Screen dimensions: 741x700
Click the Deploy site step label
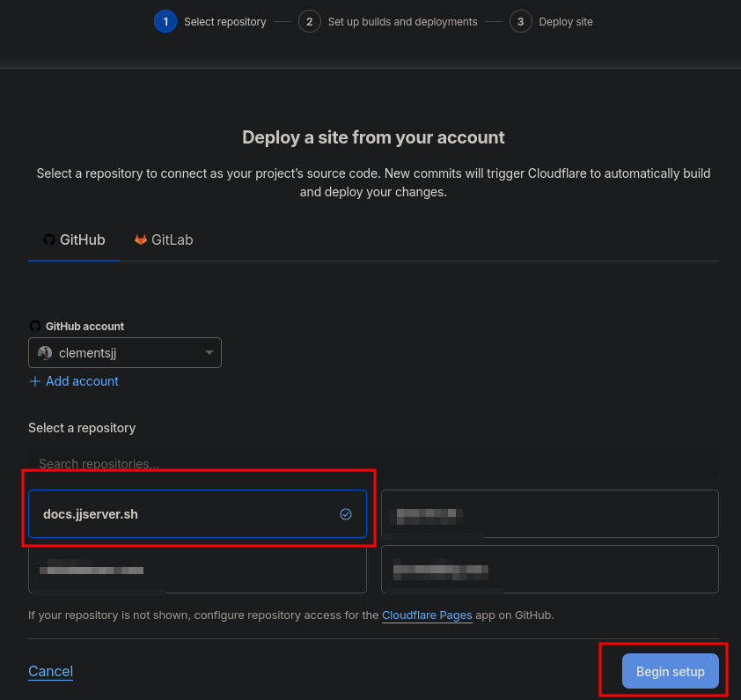(566, 22)
